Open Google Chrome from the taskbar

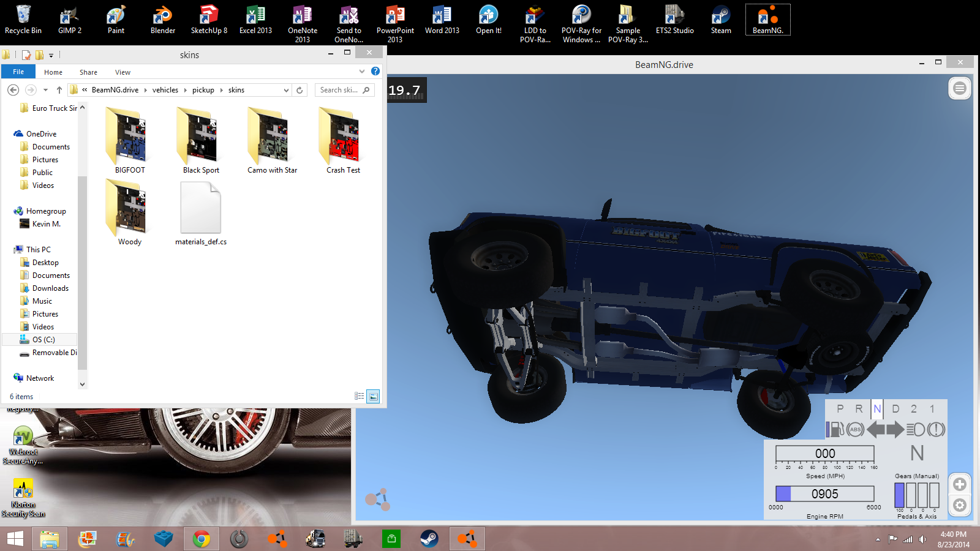point(201,539)
